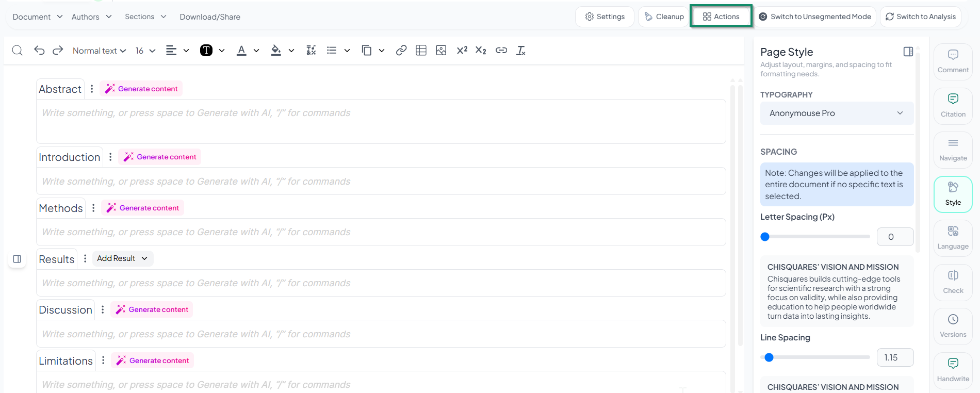Switch to Unsegmented Mode
This screenshot has width=980, height=393.
(815, 17)
